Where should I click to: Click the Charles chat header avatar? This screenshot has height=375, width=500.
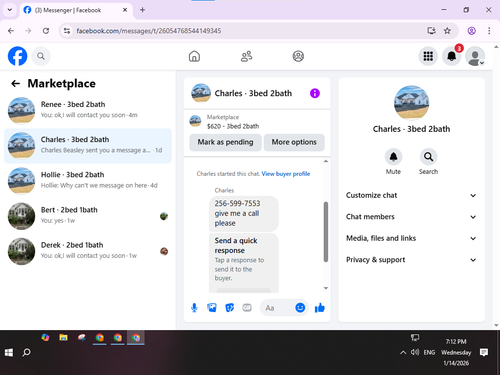click(201, 93)
